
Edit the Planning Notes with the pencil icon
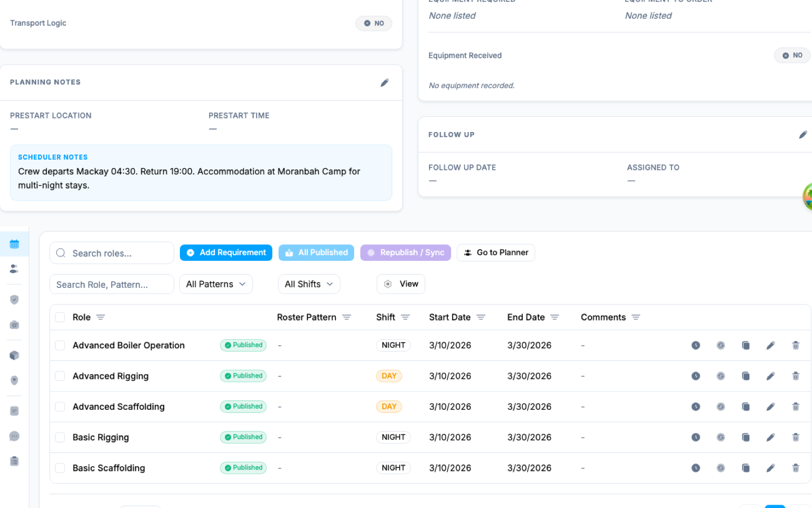point(385,82)
